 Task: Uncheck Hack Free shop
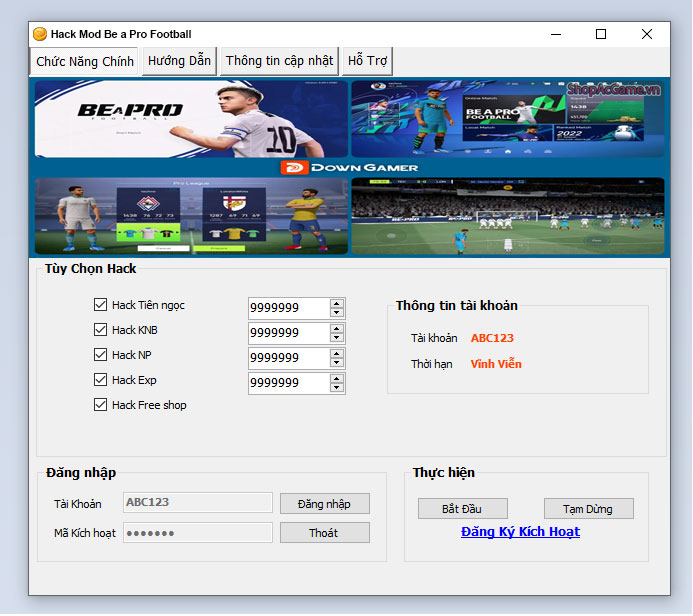point(100,405)
